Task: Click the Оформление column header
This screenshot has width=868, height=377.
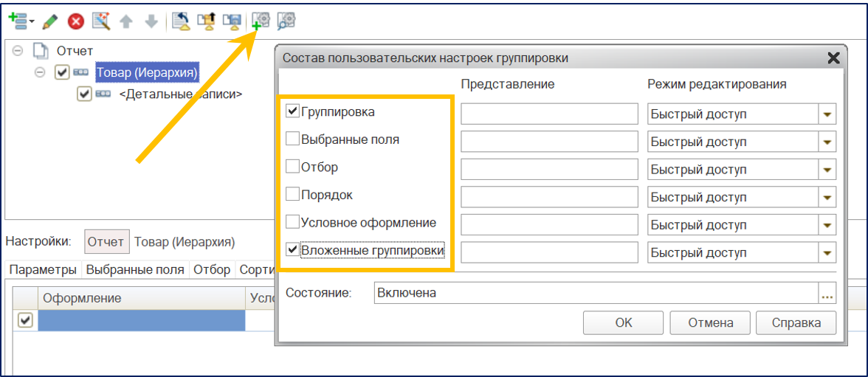Action: (141, 298)
